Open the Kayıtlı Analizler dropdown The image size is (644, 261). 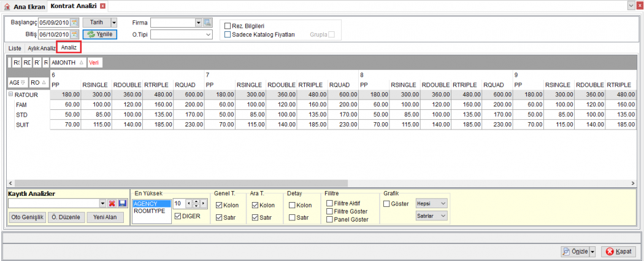pyautogui.click(x=102, y=203)
